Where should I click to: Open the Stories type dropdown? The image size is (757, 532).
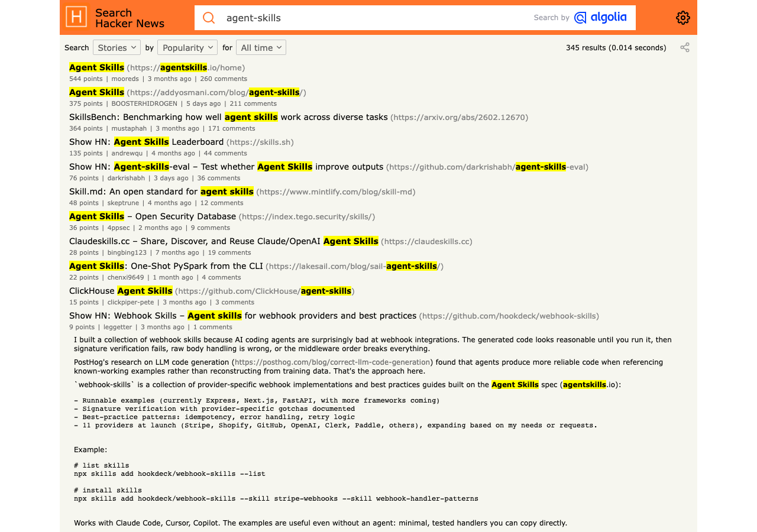117,47
